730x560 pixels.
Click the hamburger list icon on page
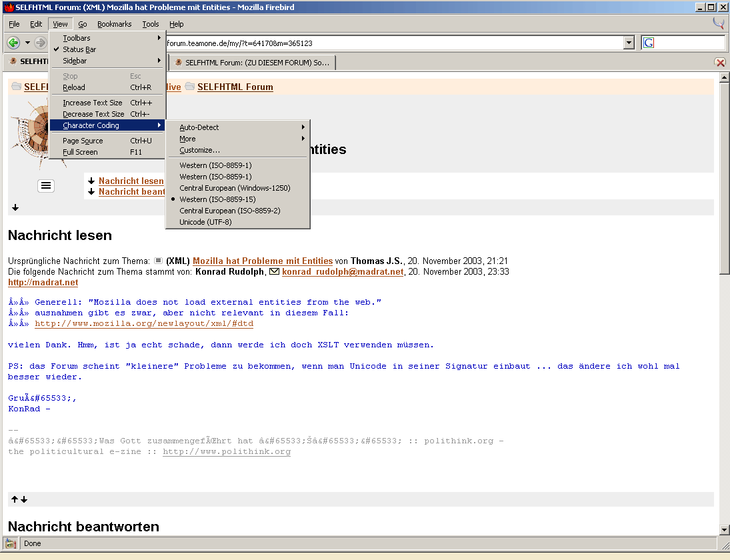[46, 186]
